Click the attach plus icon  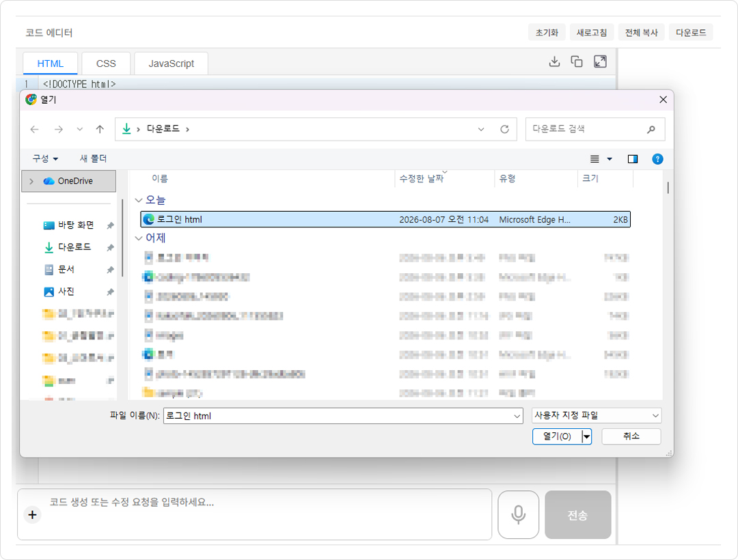[x=33, y=515]
